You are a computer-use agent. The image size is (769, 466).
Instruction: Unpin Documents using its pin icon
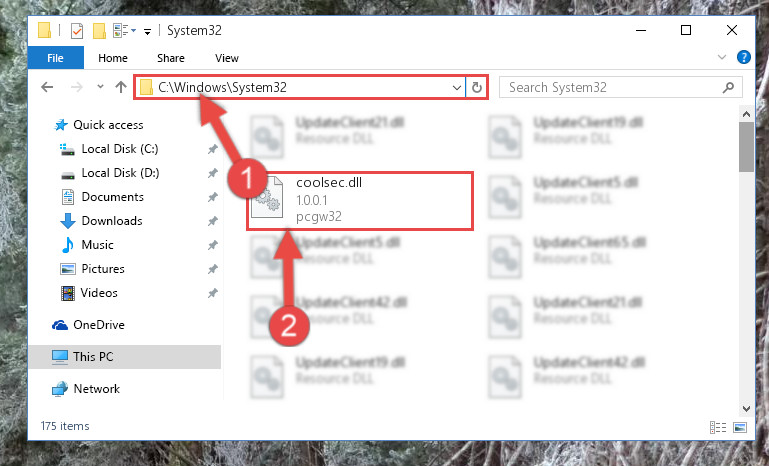coord(212,197)
